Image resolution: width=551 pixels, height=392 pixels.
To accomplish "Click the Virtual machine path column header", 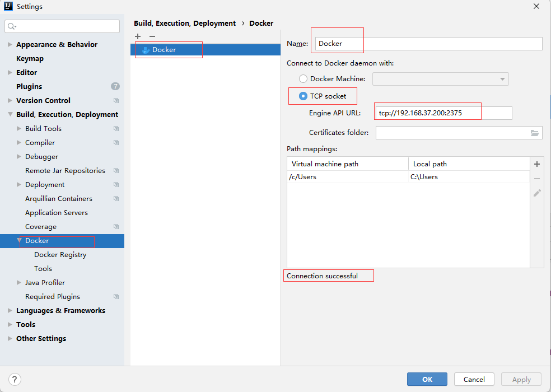I will click(348, 164).
